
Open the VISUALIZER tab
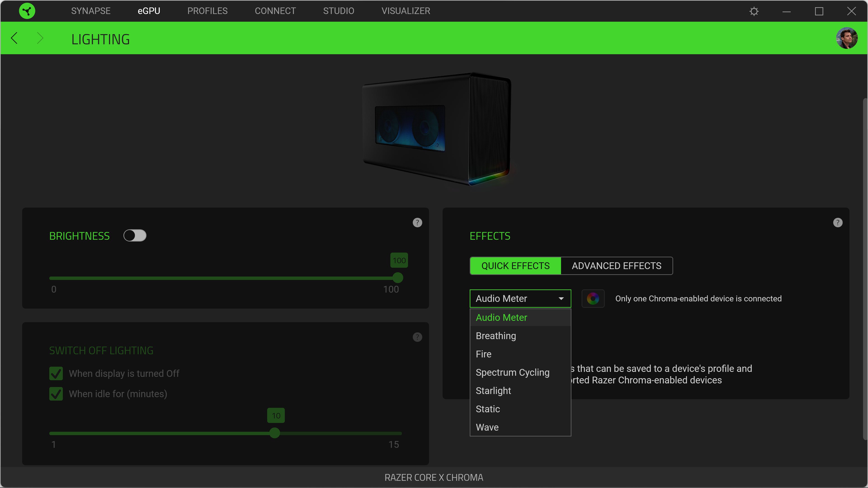coord(405,11)
